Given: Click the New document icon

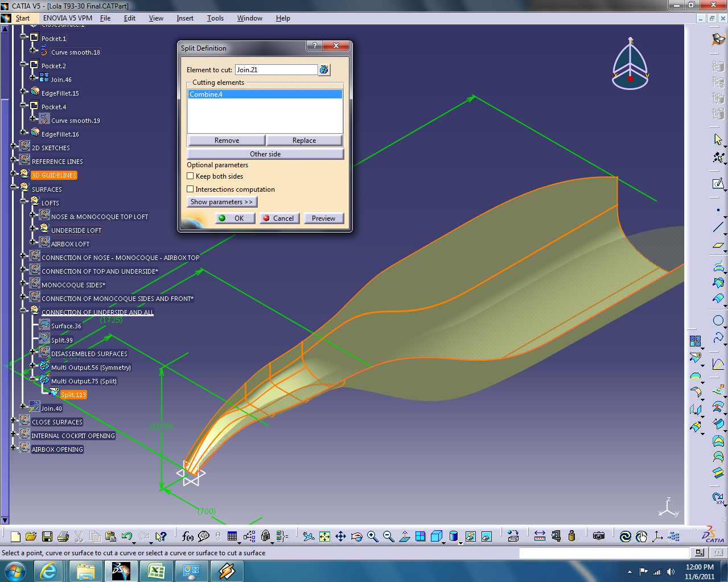Looking at the screenshot, I should [15, 536].
